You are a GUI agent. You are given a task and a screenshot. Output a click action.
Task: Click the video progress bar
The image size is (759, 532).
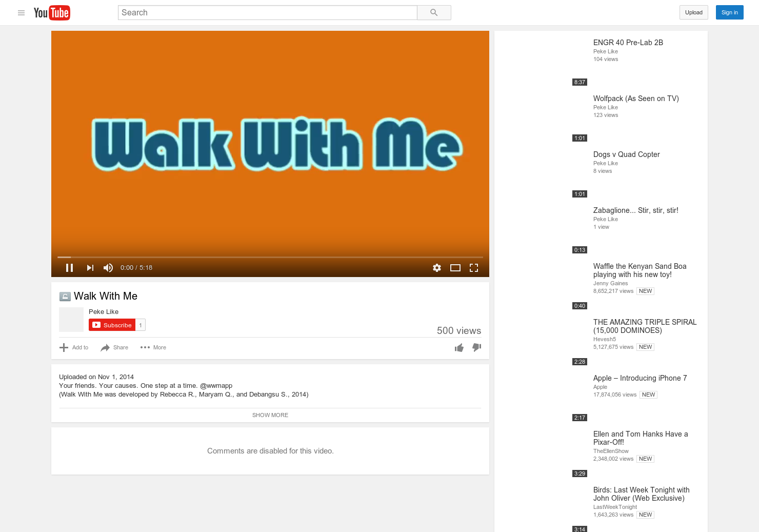coord(270,257)
